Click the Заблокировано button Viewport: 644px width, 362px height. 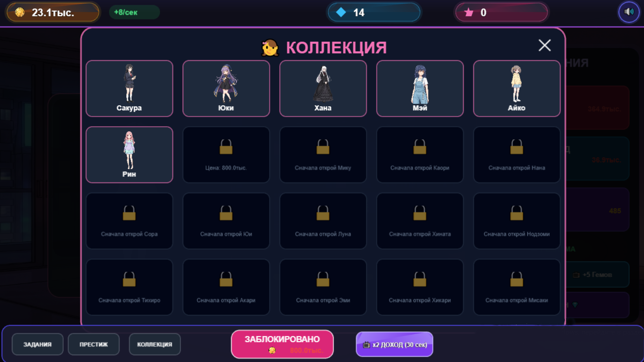pos(282,344)
